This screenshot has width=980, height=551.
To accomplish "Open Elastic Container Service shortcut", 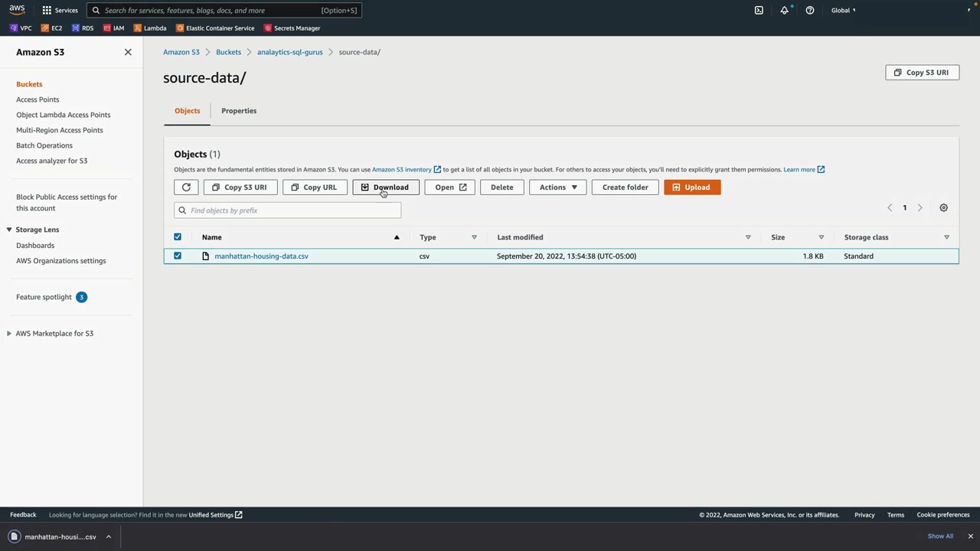I will pyautogui.click(x=215, y=28).
